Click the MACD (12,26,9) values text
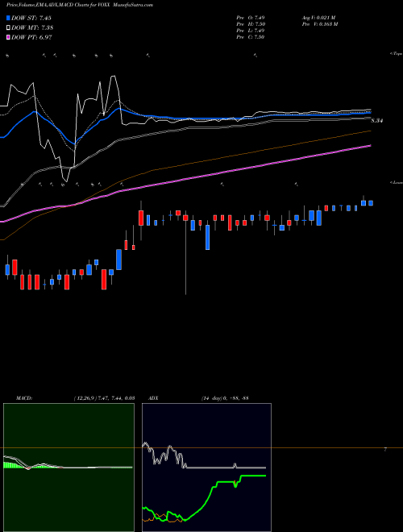The height and width of the screenshot is (532, 403). pos(104,398)
